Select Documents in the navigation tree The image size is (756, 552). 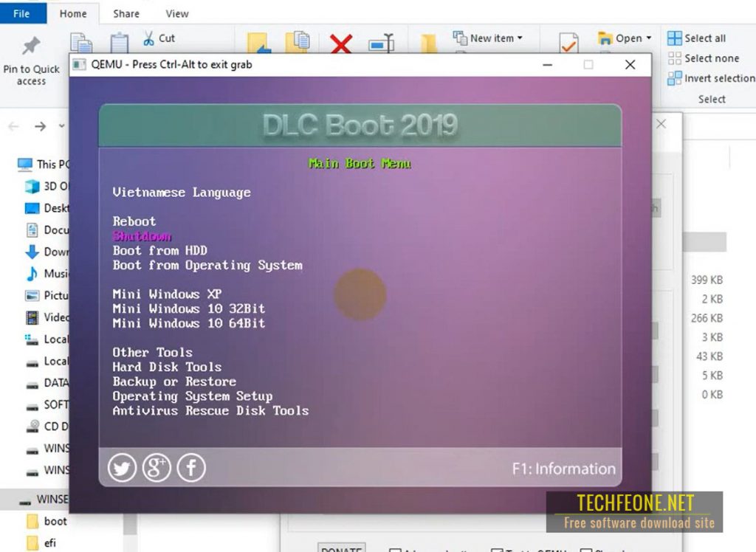coord(47,230)
